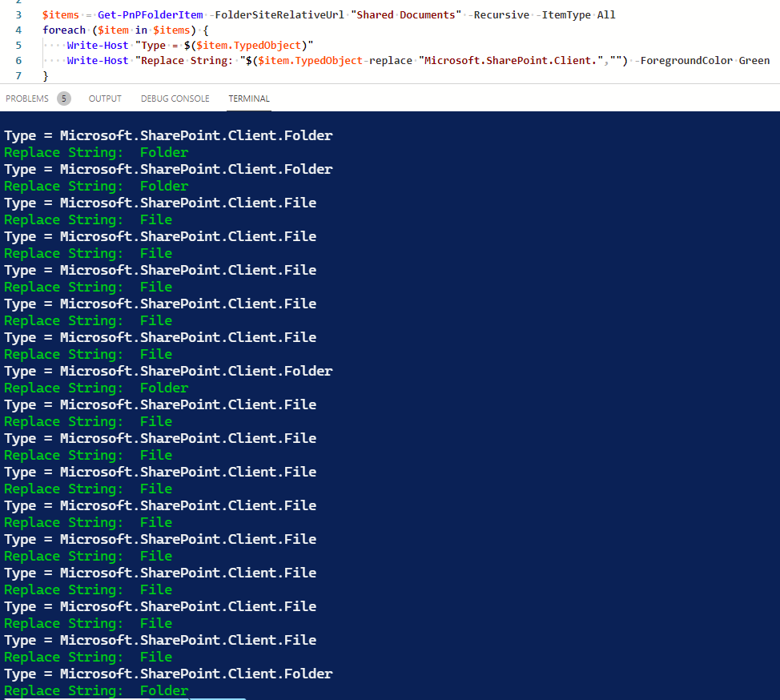Click the "Shared Documents" string literal
The width and height of the screenshot is (780, 700).
(404, 14)
